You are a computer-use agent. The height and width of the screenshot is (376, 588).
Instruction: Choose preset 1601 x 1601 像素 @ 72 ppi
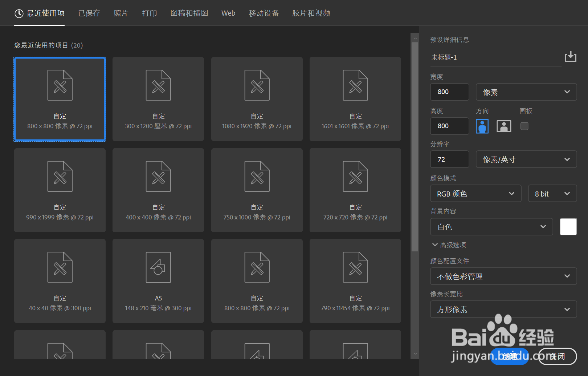[355, 99]
